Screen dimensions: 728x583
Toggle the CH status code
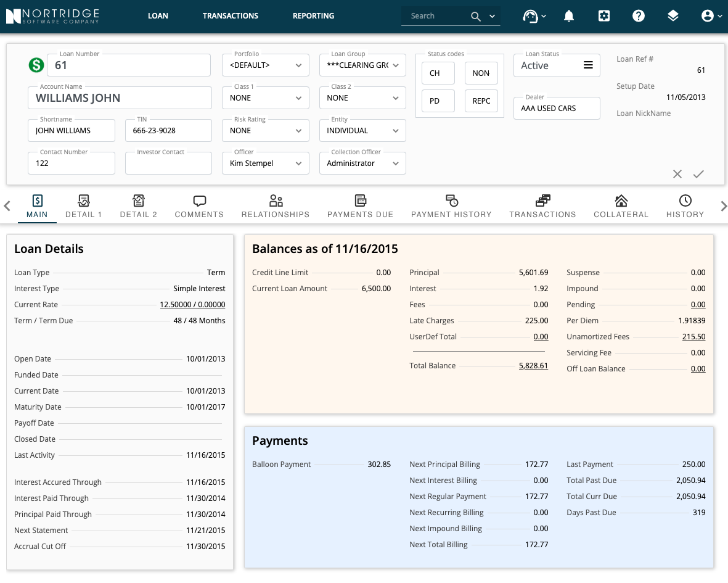pyautogui.click(x=438, y=73)
